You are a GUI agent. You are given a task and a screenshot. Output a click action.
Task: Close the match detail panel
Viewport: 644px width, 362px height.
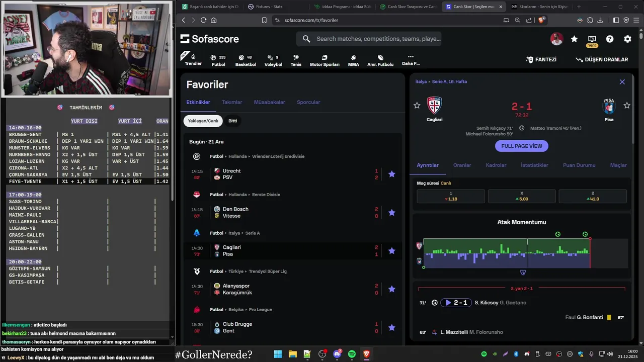[x=622, y=82]
